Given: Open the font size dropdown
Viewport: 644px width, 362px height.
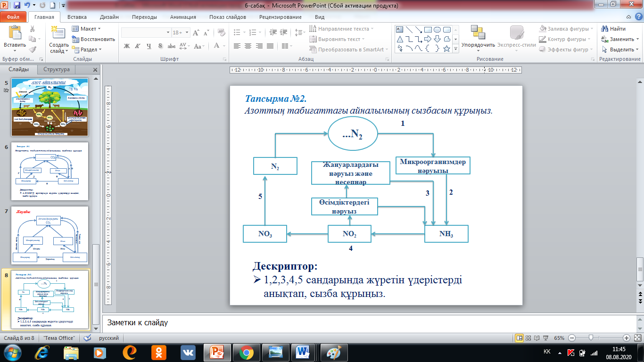Looking at the screenshot, I should [187, 33].
